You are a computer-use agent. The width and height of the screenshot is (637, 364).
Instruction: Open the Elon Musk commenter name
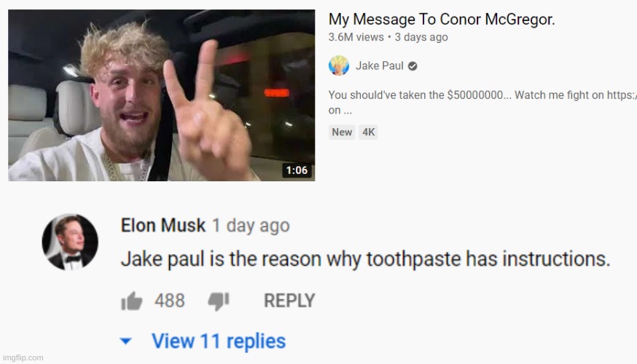[x=163, y=225]
